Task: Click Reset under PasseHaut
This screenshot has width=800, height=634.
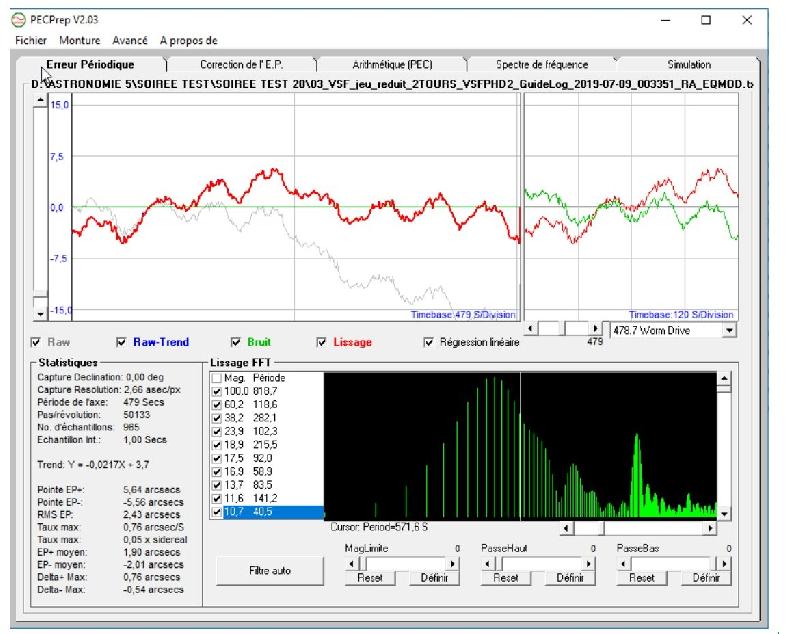Action: pyautogui.click(x=506, y=578)
